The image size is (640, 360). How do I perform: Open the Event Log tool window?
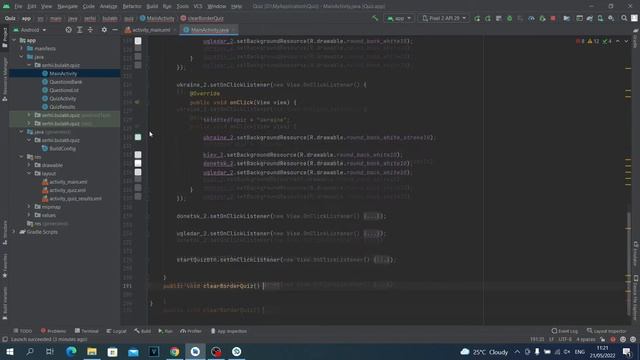565,331
